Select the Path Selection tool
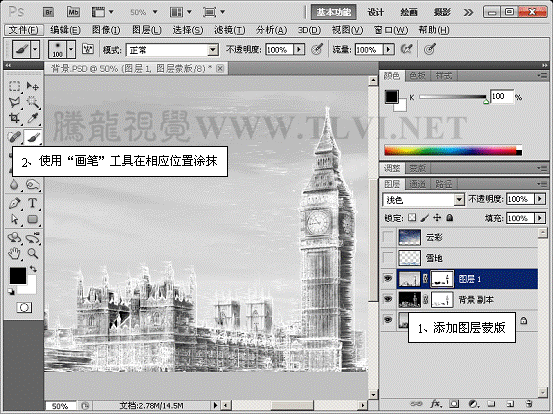 tap(14, 219)
